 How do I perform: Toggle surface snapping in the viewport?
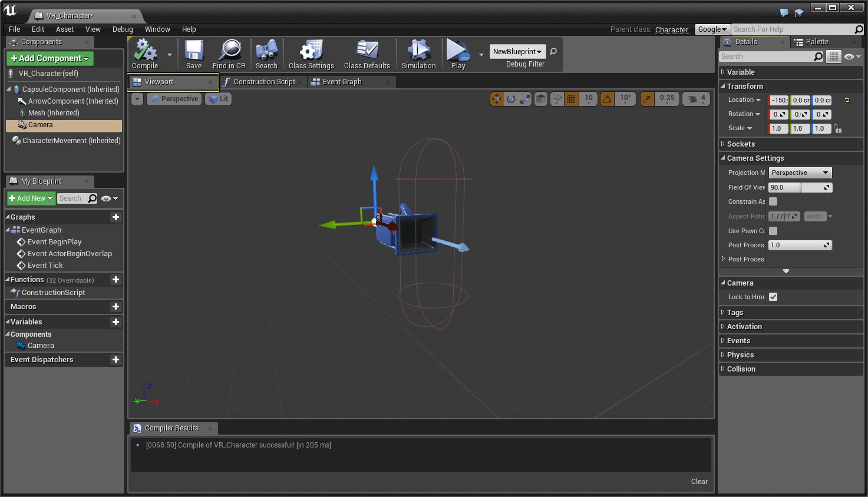pyautogui.click(x=556, y=99)
